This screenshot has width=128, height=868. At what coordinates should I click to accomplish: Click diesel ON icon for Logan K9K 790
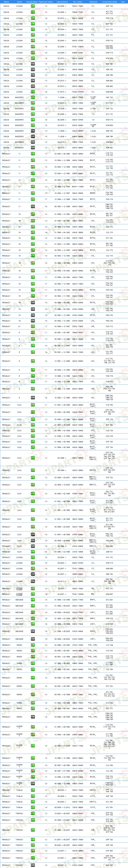[x=33, y=64]
